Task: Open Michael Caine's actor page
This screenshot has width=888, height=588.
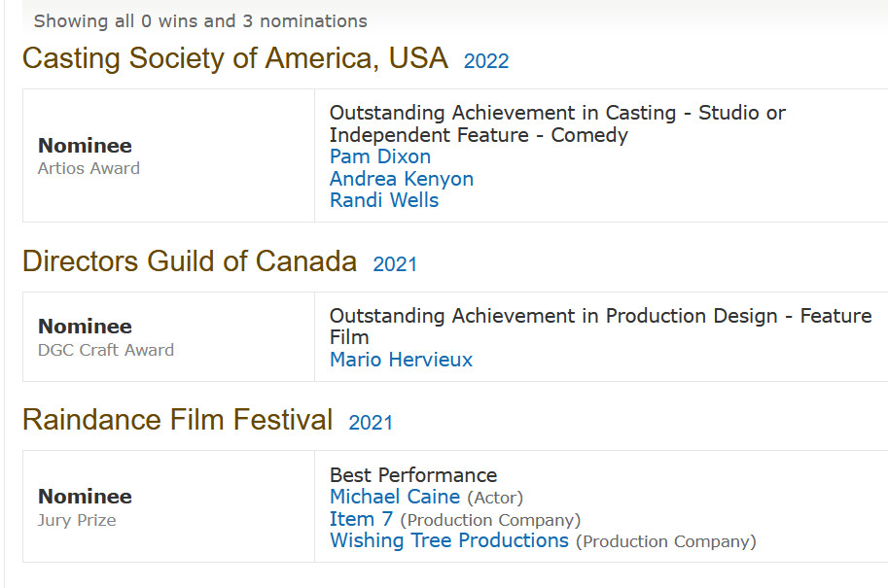Action: (x=394, y=497)
